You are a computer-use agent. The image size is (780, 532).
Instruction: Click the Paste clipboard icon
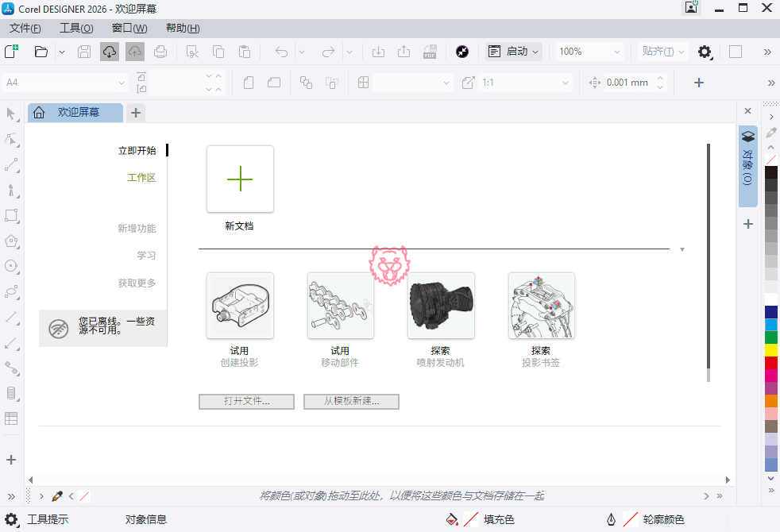[x=245, y=52]
